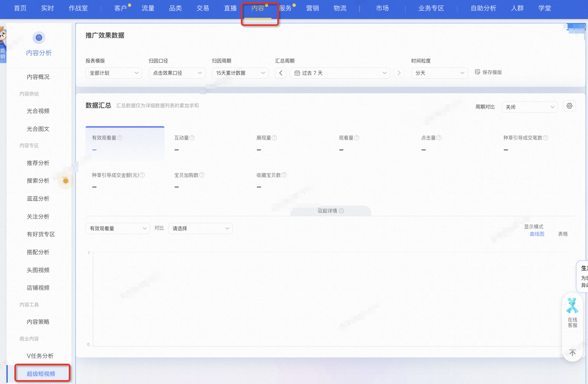Screen dimensions: 588x384
Task: Open 内容概况 in the sidebar
Action: [38, 77]
